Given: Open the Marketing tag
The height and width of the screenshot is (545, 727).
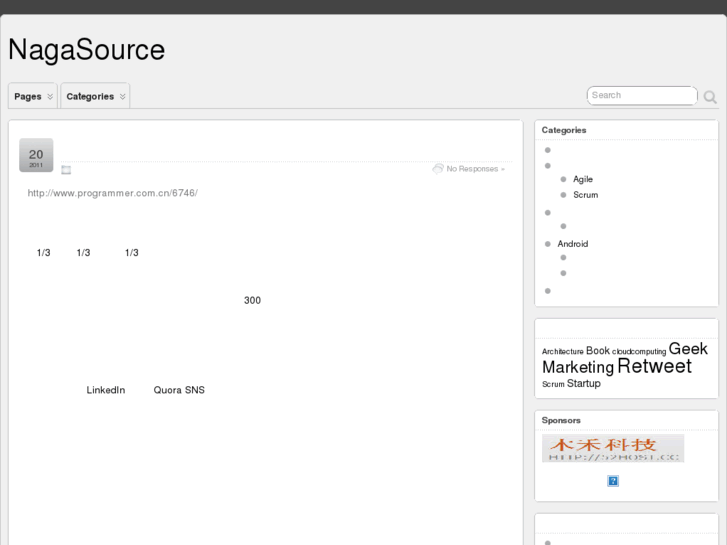Looking at the screenshot, I should tap(577, 367).
